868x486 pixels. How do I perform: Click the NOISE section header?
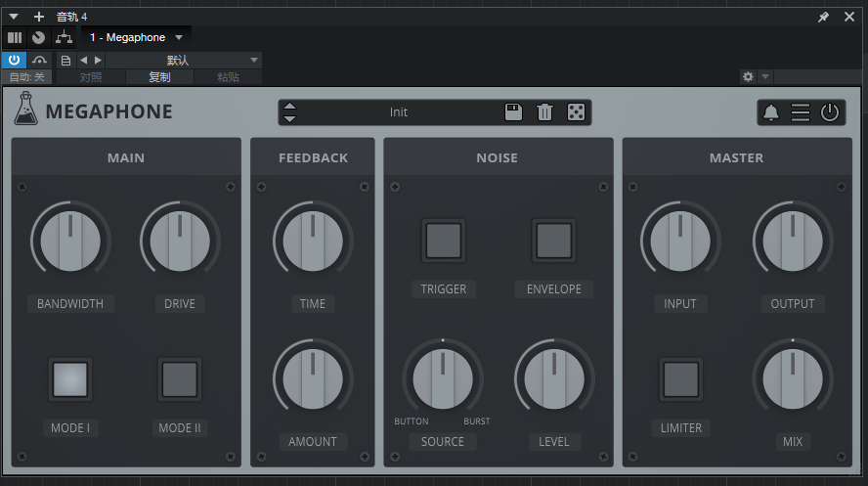(x=498, y=157)
